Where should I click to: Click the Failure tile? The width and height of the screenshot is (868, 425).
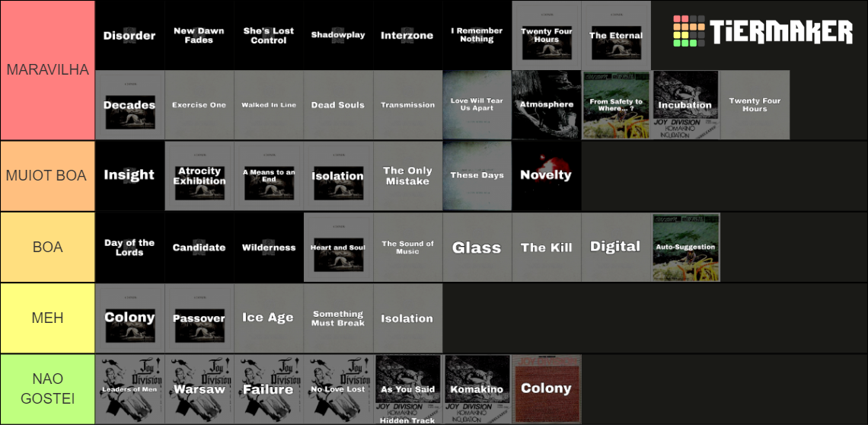tap(269, 389)
